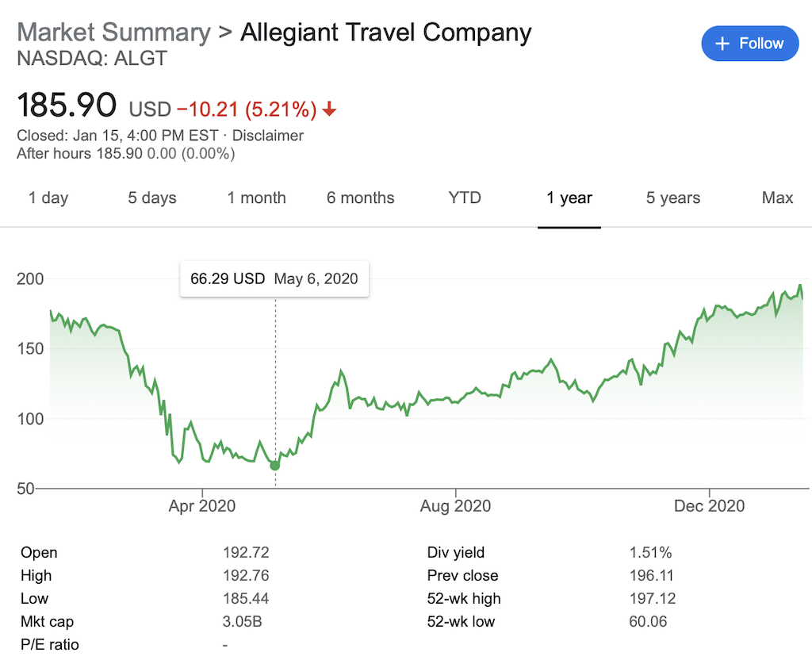Select the 1 year tab
Screen dimensions: 812x660
coord(569,198)
